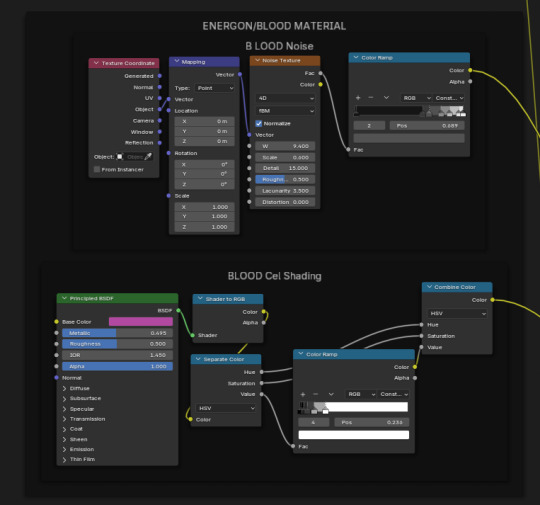The image size is (540, 505).
Task: Open HSV mode dropdown in Combine Color
Action: [x=457, y=313]
